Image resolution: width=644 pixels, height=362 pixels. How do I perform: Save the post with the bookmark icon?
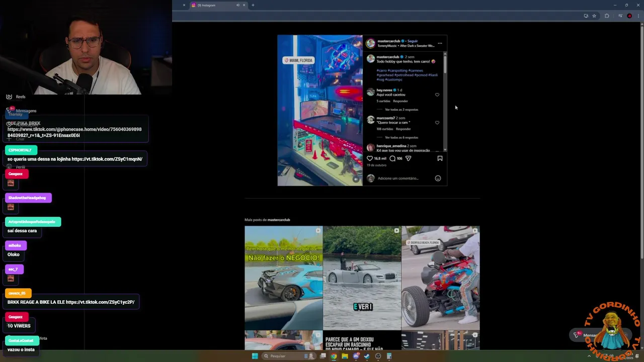point(440,158)
